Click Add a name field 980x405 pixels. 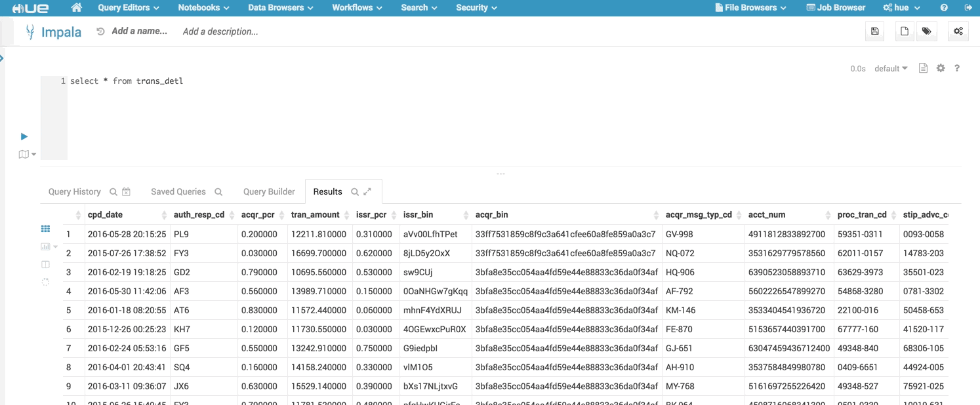coord(139,31)
